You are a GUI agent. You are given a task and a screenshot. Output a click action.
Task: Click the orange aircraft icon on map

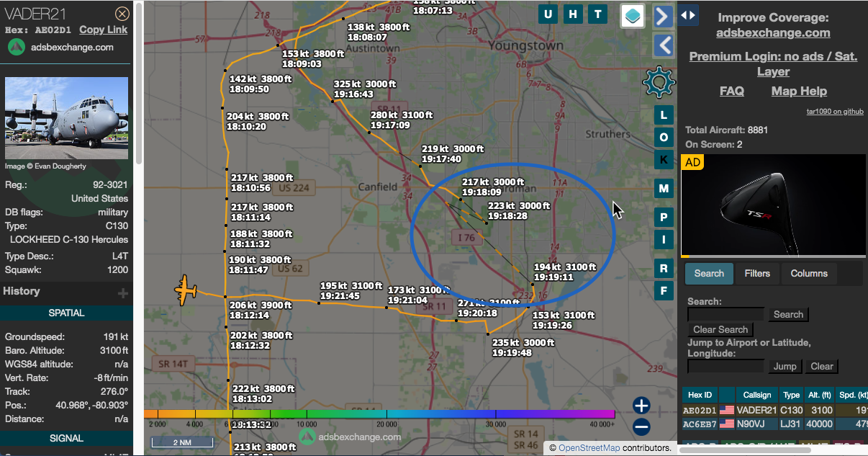186,290
